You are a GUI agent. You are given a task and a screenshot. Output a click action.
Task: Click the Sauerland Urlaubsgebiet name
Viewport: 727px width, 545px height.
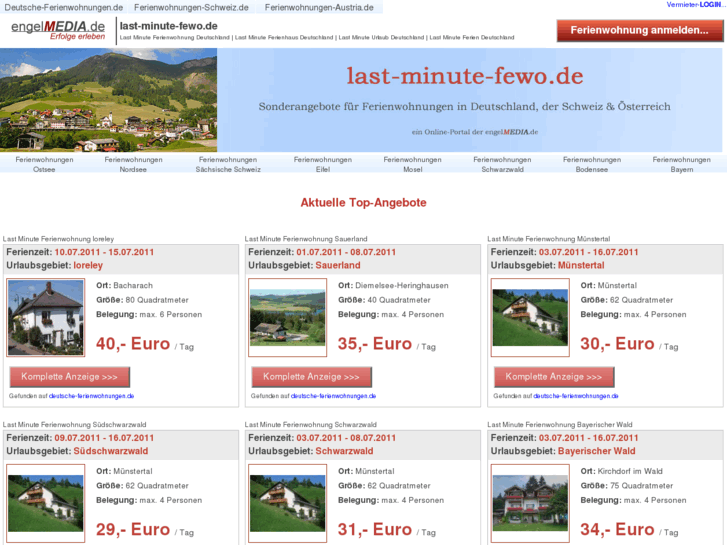click(338, 265)
